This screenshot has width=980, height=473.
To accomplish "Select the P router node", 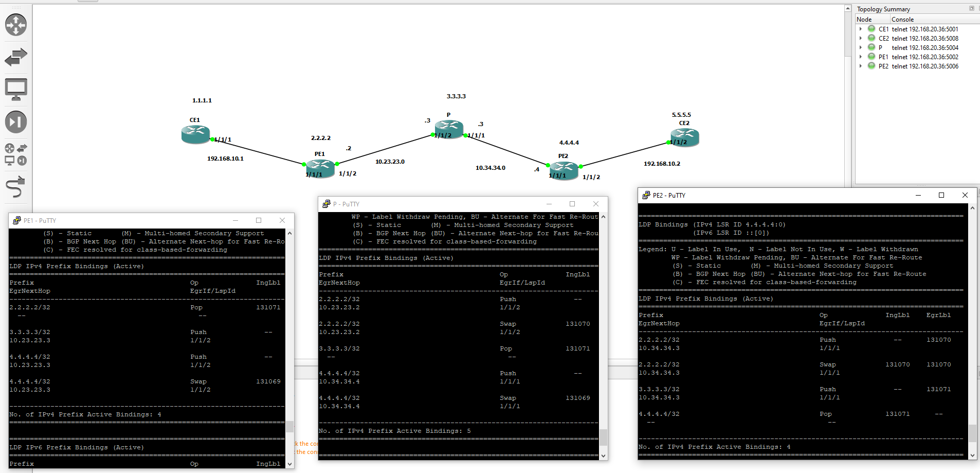I will click(x=449, y=129).
